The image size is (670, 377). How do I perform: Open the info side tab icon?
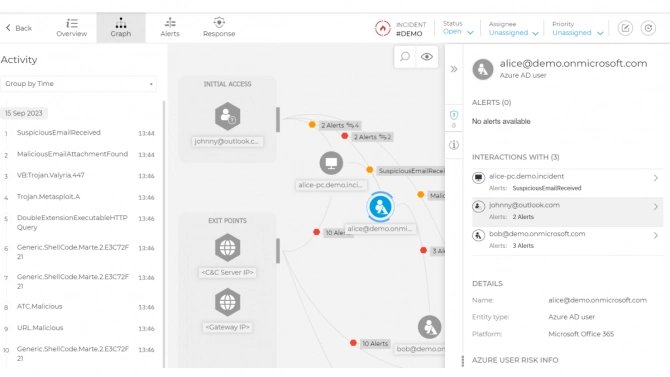coord(454,145)
